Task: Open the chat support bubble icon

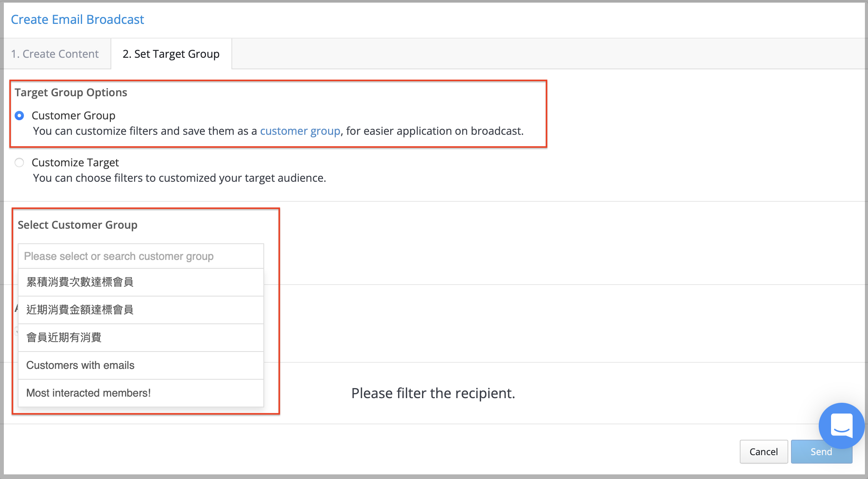Action: (841, 425)
